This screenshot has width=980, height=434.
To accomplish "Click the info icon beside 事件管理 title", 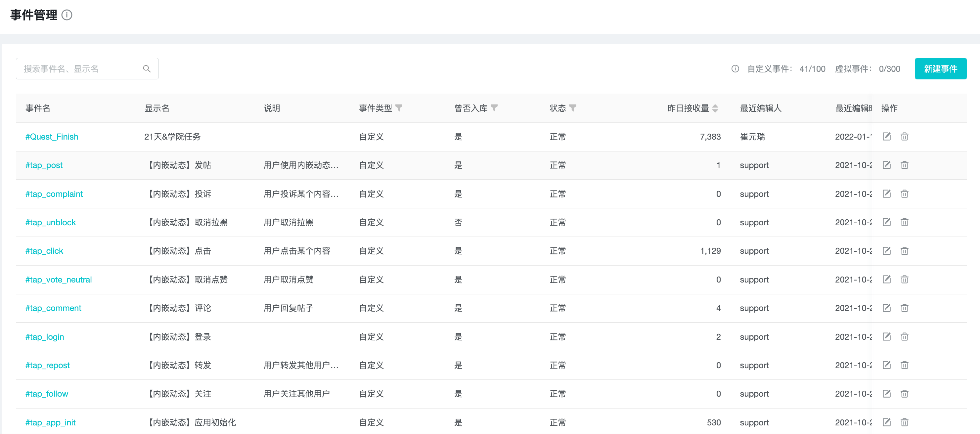I will (x=67, y=15).
